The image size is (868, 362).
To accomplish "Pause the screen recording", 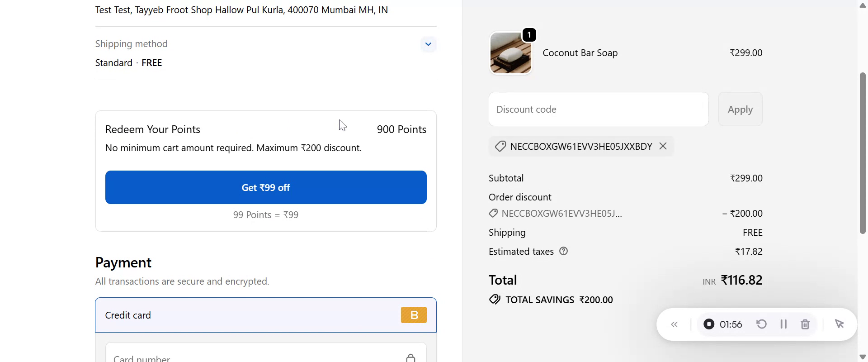I will click(783, 324).
